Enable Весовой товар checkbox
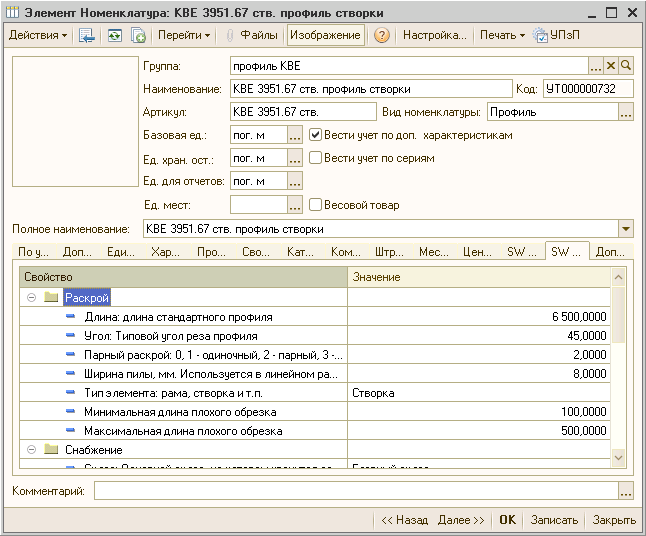Viewport: 646px width, 536px height. [315, 205]
